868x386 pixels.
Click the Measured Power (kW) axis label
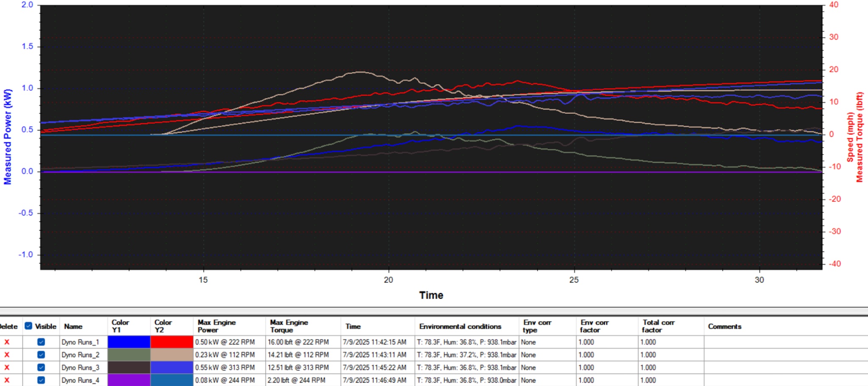click(8, 136)
